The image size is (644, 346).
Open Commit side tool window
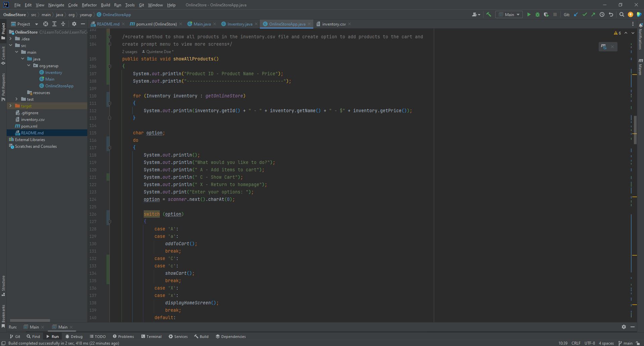(3, 55)
